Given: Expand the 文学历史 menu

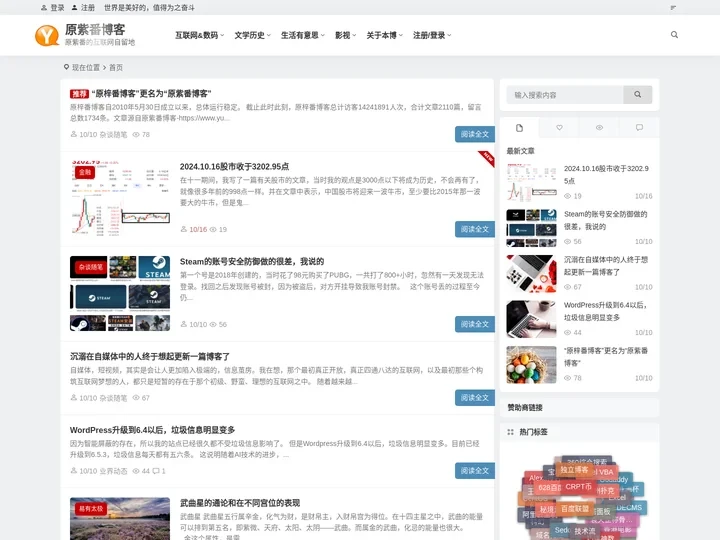Looking at the screenshot, I should point(253,35).
